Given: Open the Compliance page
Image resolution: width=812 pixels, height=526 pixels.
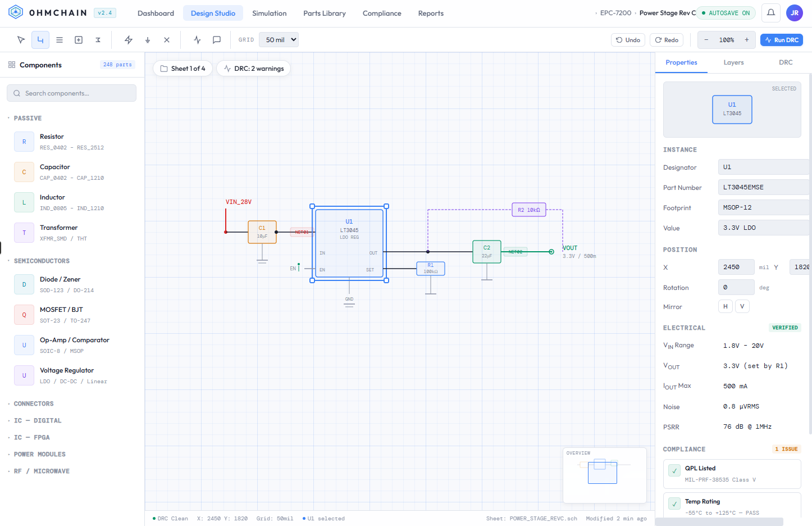Looking at the screenshot, I should (382, 13).
